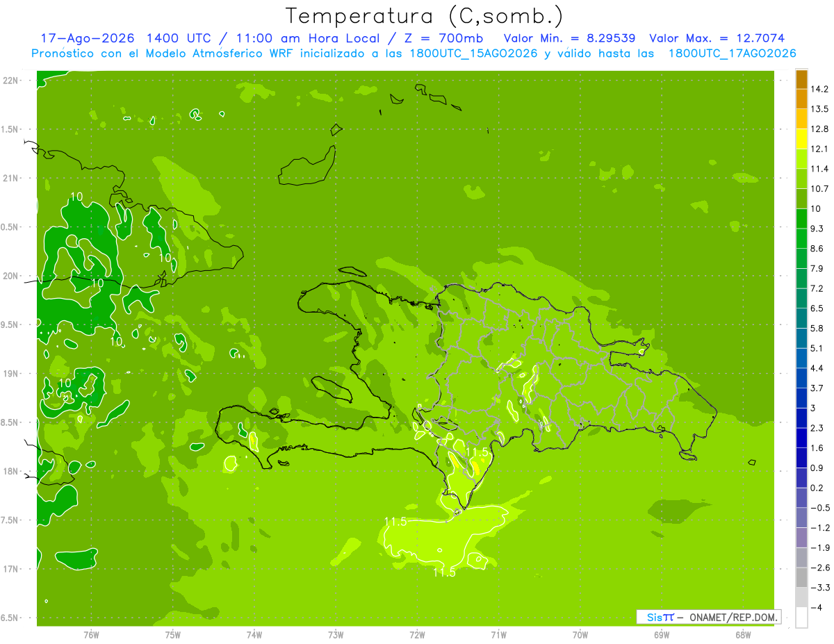Screen dimensions: 834x644
Task: Click the orange swatch above 14.2
Action: (801, 79)
